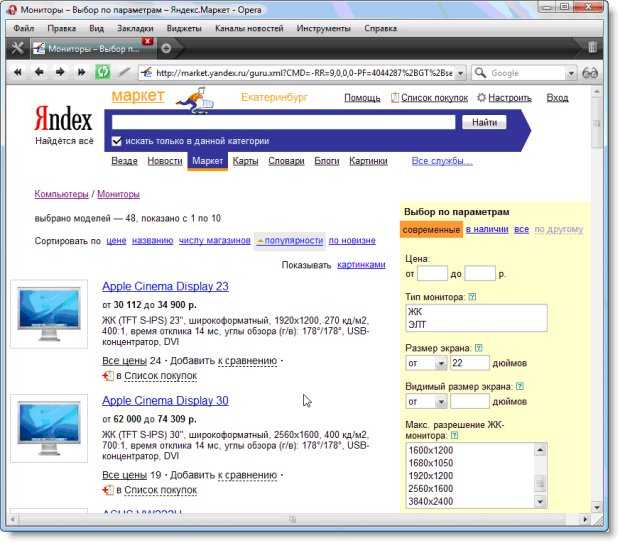Open the closed tabs trash icon
This screenshot has height=543, width=620.
[x=592, y=47]
